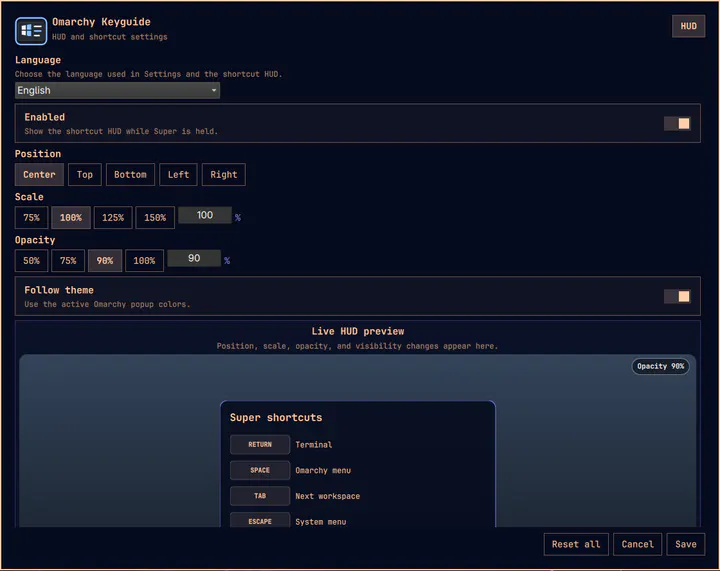Click the 'System menu' shortcut label
The height and width of the screenshot is (571, 720).
coord(321,522)
